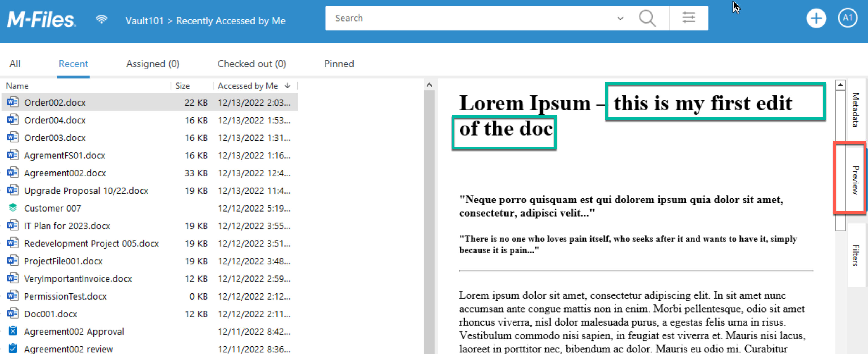Click the Word icon of Doc001.docx

click(13, 313)
